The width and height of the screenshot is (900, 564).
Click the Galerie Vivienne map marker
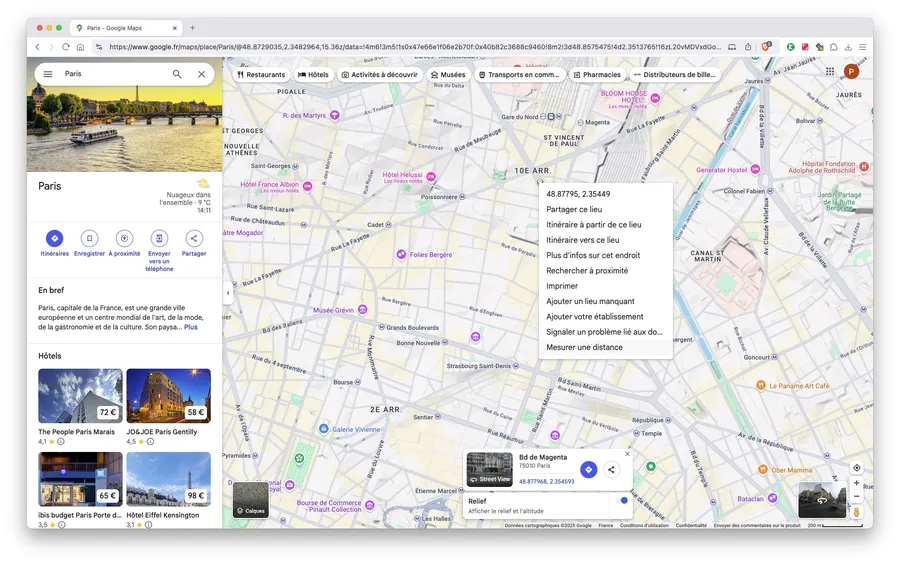pyautogui.click(x=324, y=429)
